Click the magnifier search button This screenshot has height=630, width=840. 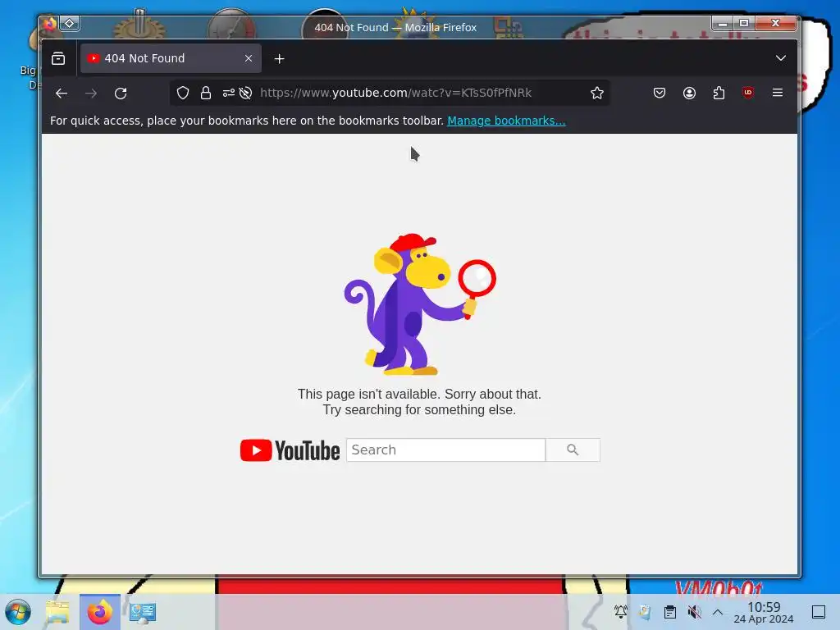(573, 450)
